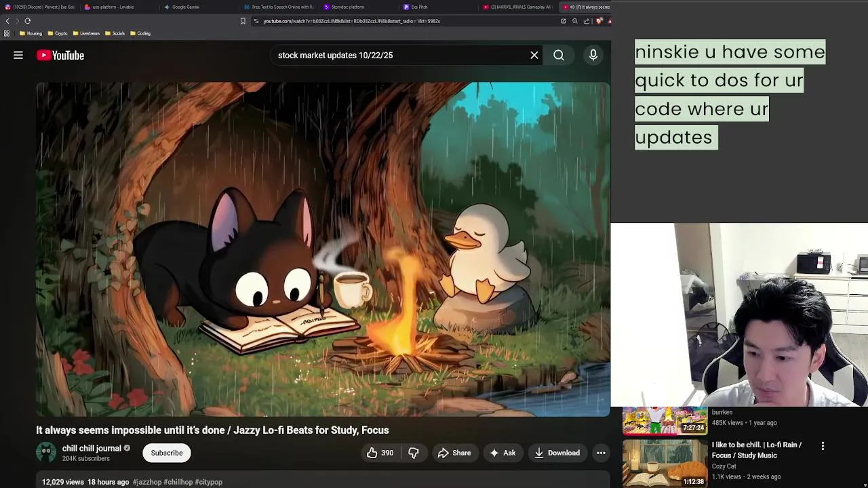Share this lo-fi video
The height and width of the screenshot is (488, 868).
click(455, 453)
